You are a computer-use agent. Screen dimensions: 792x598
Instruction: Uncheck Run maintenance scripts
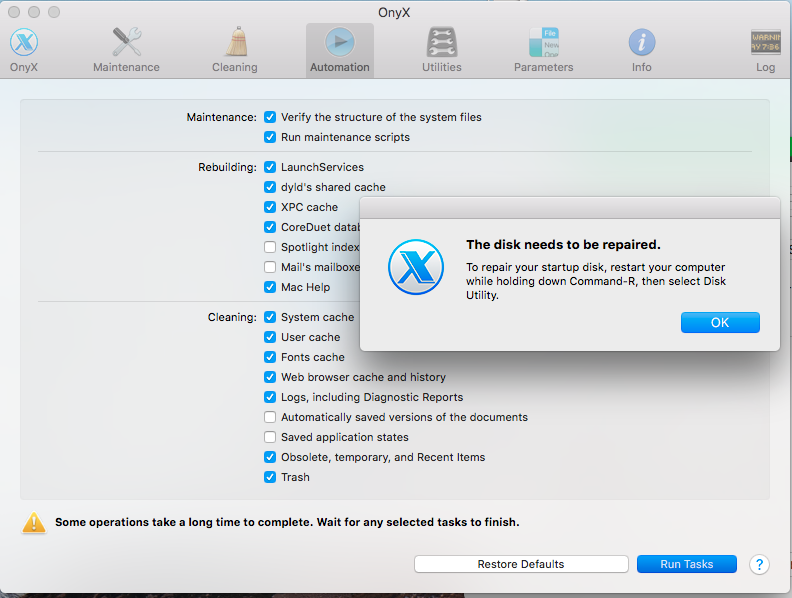(270, 137)
